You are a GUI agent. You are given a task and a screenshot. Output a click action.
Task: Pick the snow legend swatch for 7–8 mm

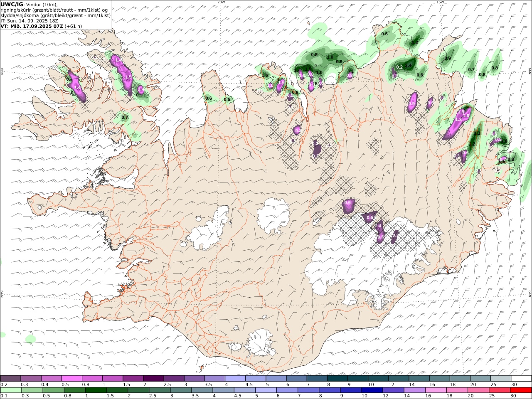coord(317,378)
